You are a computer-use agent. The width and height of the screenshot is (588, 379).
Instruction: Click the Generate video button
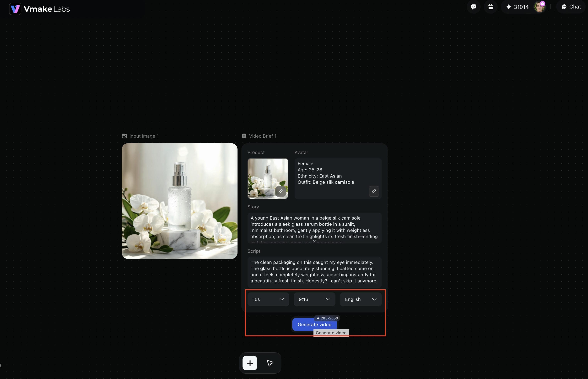pyautogui.click(x=315, y=325)
